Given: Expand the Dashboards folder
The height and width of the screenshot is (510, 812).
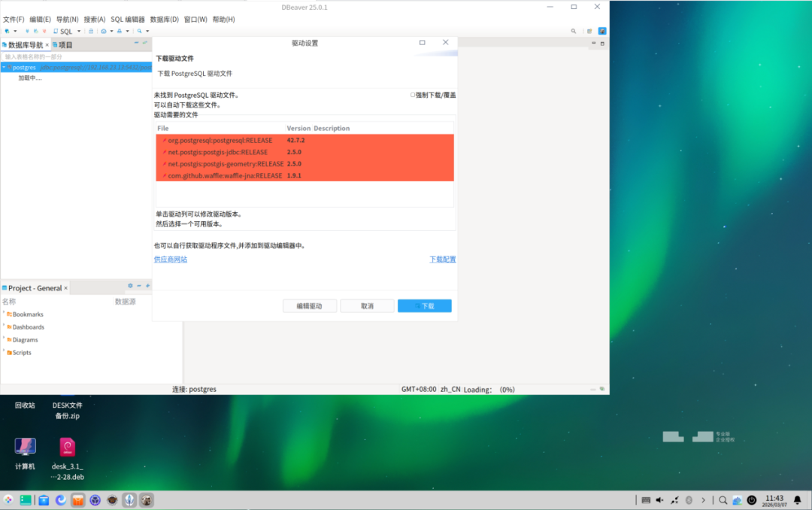Looking at the screenshot, I should coord(4,326).
